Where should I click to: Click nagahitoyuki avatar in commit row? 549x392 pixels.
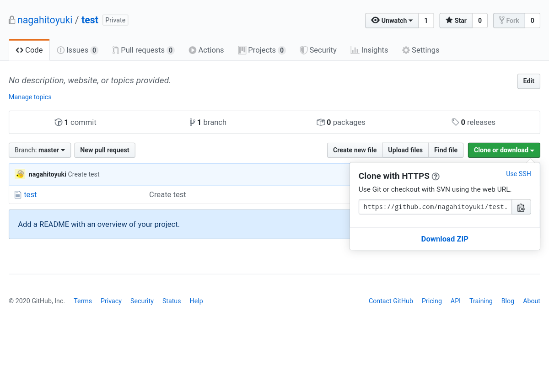pos(20,174)
